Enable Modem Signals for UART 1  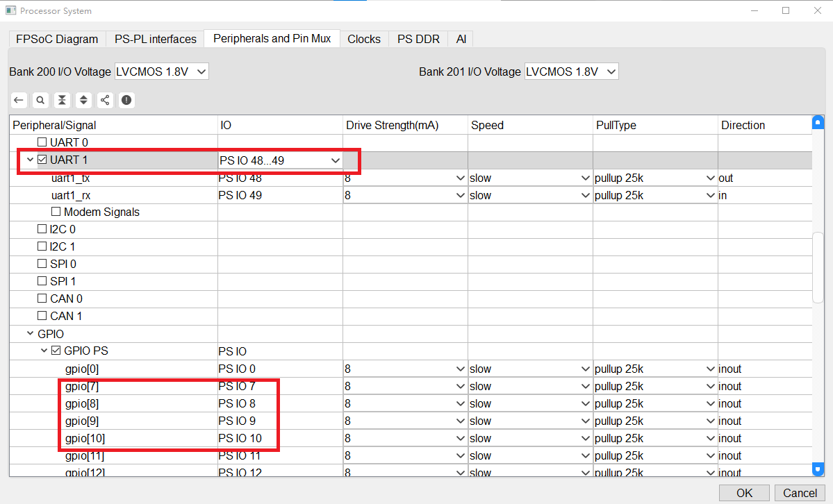[56, 212]
